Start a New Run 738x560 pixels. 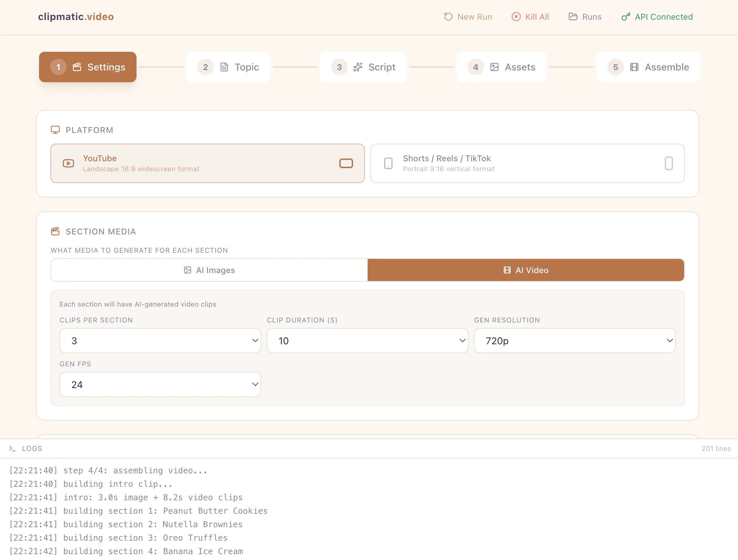[x=467, y=17]
